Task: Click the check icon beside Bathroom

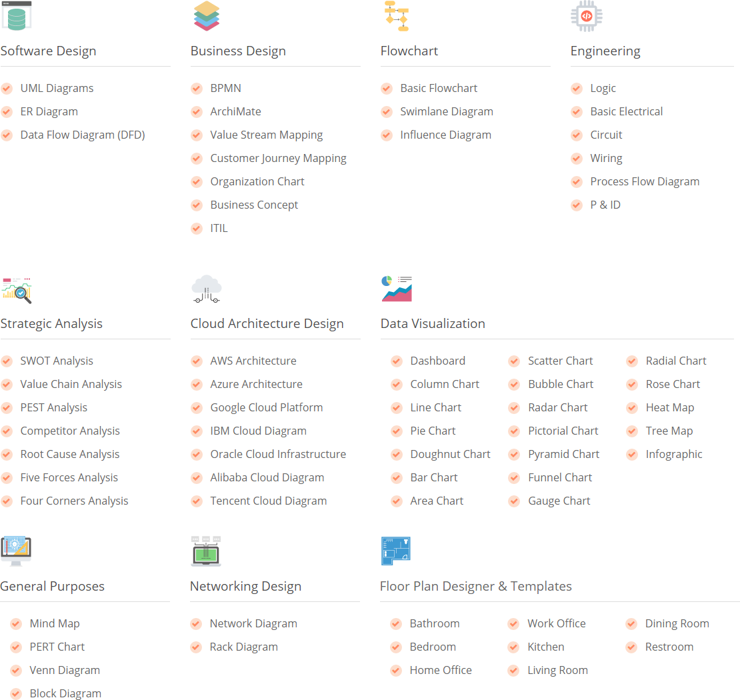Action: (397, 624)
